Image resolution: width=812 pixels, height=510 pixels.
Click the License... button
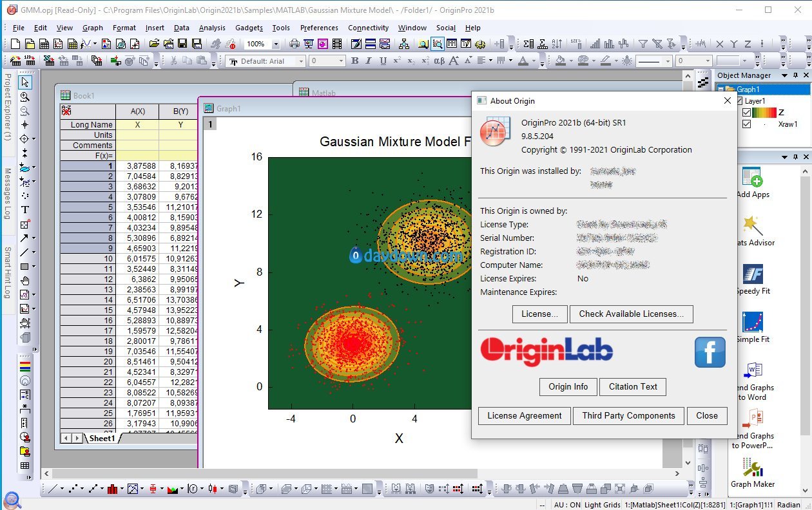(539, 314)
